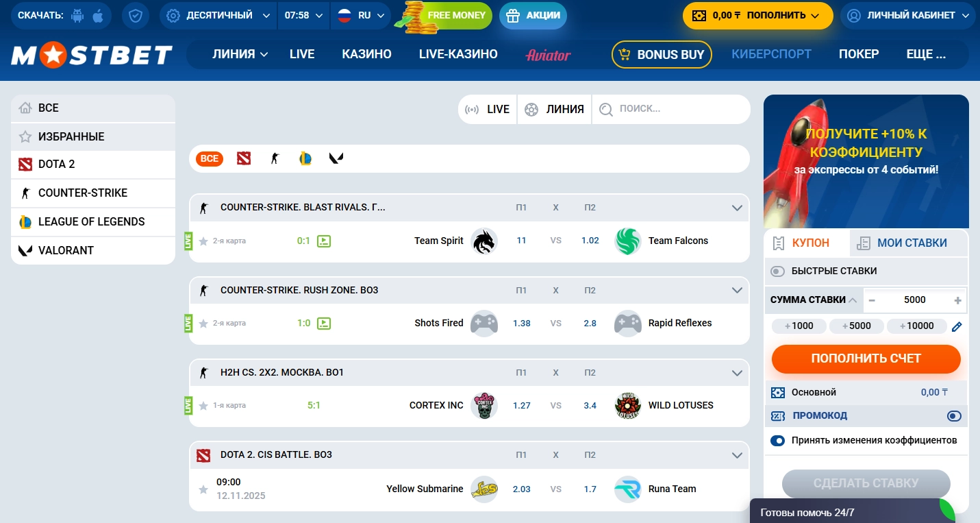Toggle the quick bets switch
Image resolution: width=980 pixels, height=523 pixels.
point(777,271)
